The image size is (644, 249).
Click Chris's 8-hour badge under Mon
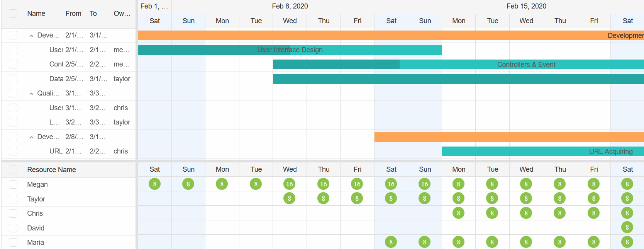click(x=458, y=213)
